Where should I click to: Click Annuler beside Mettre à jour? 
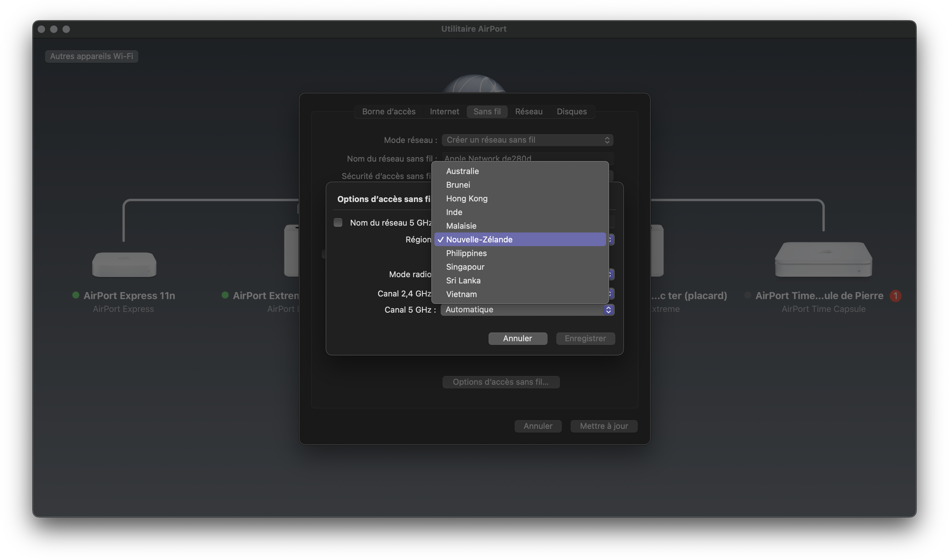[x=538, y=426]
